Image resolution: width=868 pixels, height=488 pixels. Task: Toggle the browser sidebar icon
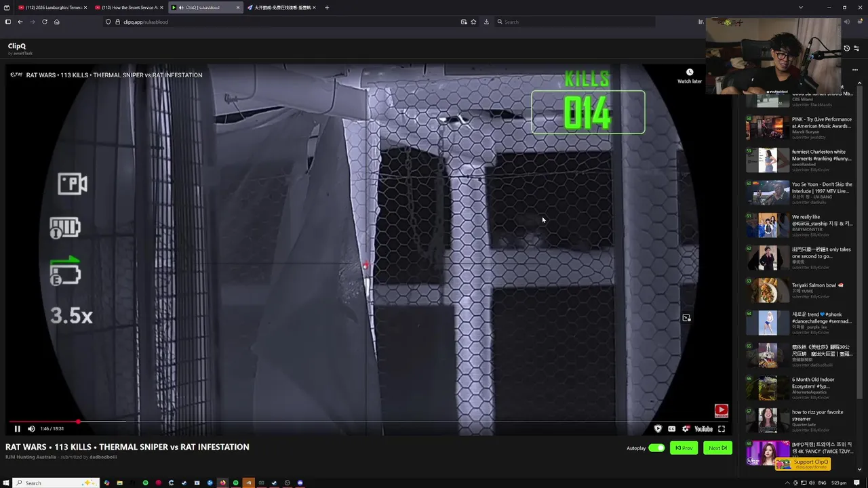[8, 22]
